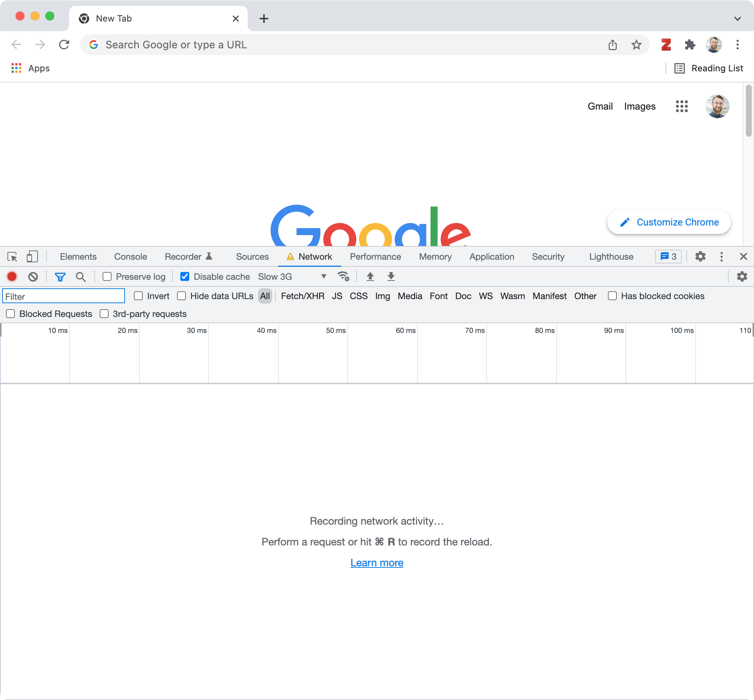Enable Preserve log checkbox
Viewport: 754px width, 700px height.
(x=107, y=277)
